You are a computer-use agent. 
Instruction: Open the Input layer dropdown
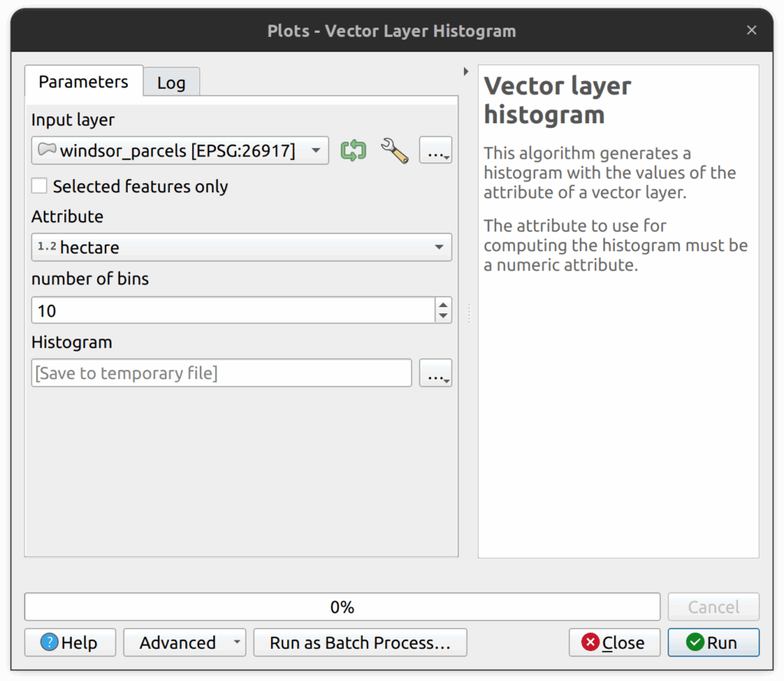click(180, 151)
